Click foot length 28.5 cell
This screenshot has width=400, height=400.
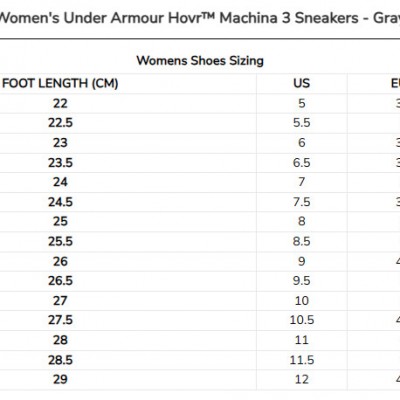(60, 360)
